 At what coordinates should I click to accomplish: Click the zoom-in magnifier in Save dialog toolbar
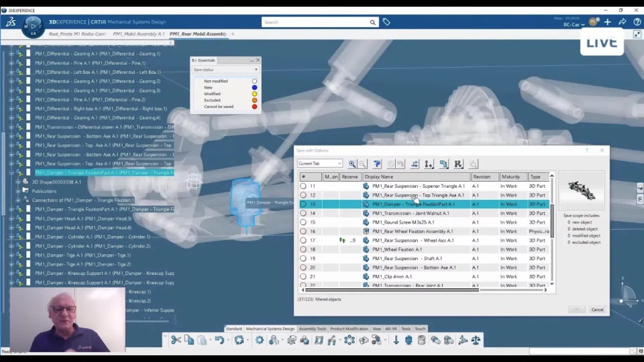(352, 164)
